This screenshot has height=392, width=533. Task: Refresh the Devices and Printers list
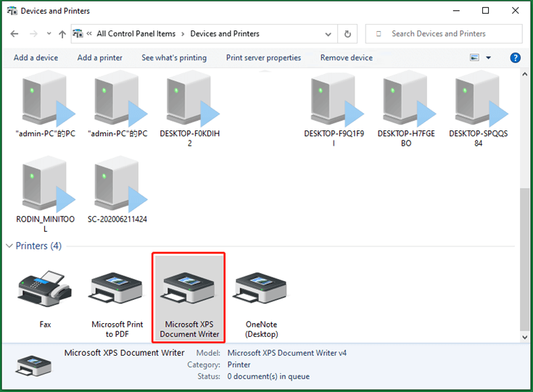(347, 34)
